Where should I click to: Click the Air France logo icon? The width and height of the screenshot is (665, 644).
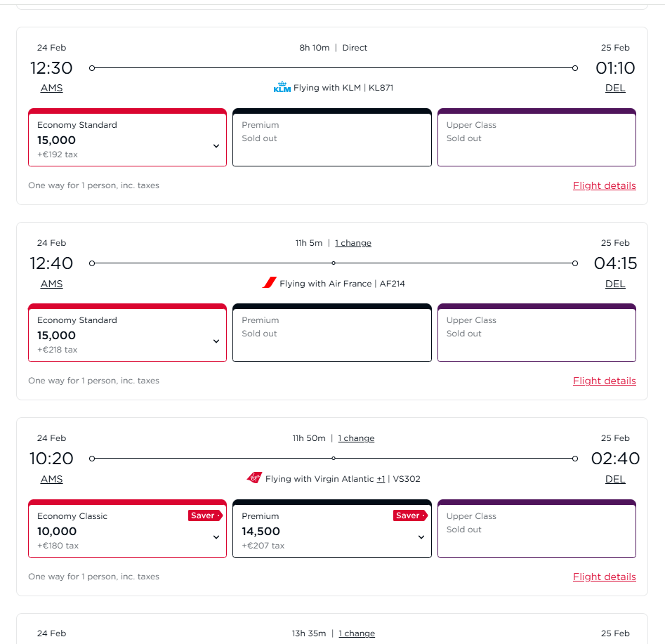pyautogui.click(x=270, y=283)
